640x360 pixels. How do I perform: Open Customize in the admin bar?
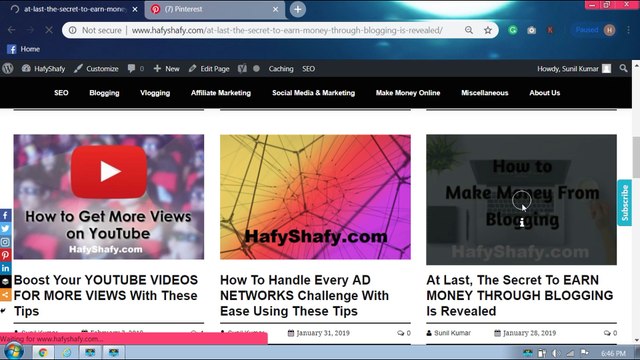click(96, 69)
